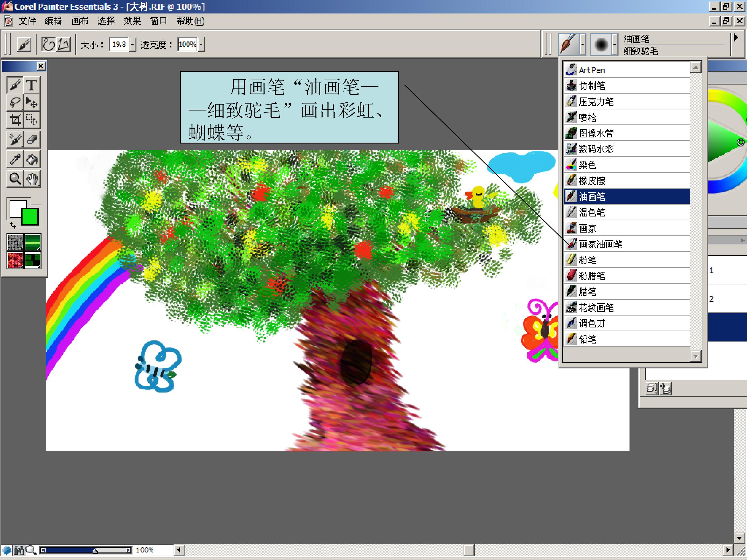Image resolution: width=747 pixels, height=560 pixels.
Task: Click the brush reset icon in property bar
Action: 24,44
